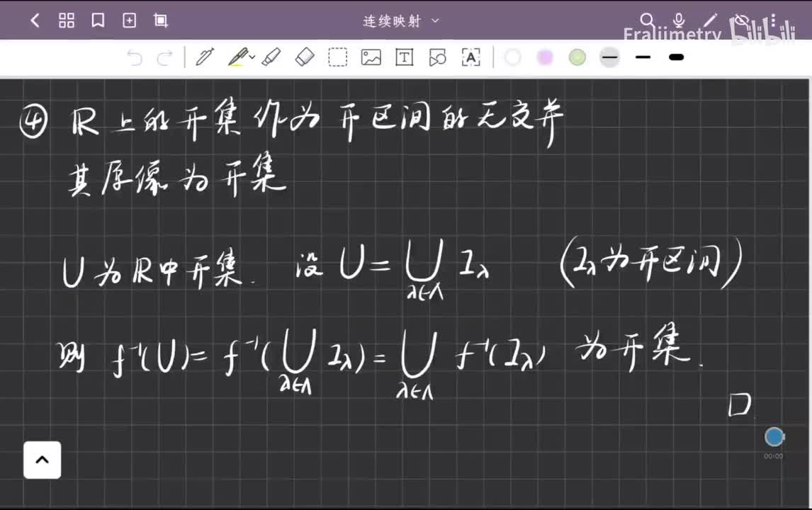Select the Eraser tool
812x510 pixels.
click(x=305, y=57)
